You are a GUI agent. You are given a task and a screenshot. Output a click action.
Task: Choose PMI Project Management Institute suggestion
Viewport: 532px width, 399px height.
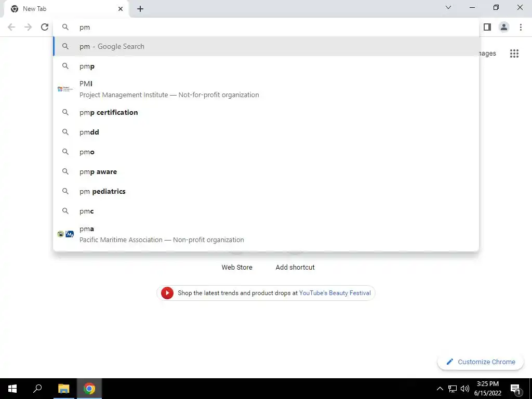[266, 89]
